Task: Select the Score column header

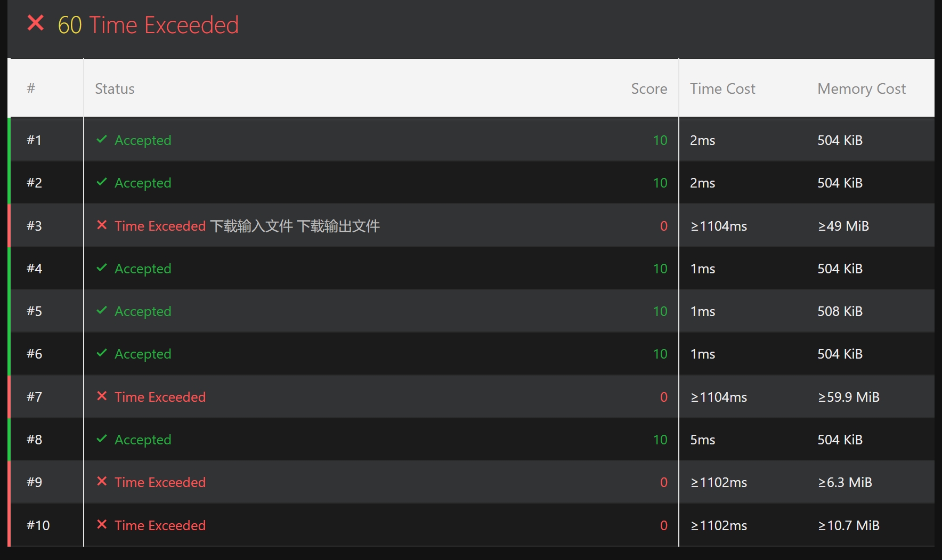Action: tap(648, 88)
